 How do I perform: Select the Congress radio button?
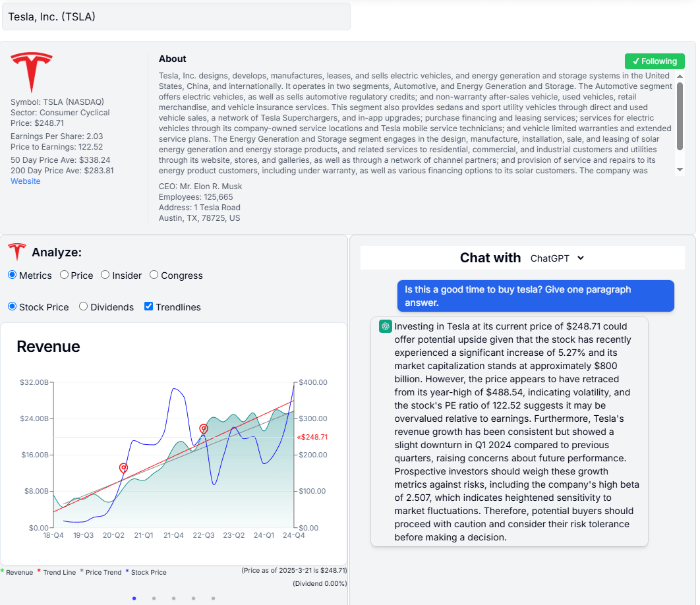coord(154,275)
